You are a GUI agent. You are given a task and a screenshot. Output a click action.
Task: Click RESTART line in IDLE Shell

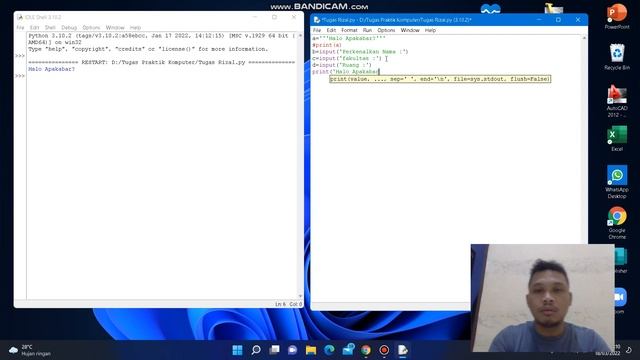tap(161, 62)
